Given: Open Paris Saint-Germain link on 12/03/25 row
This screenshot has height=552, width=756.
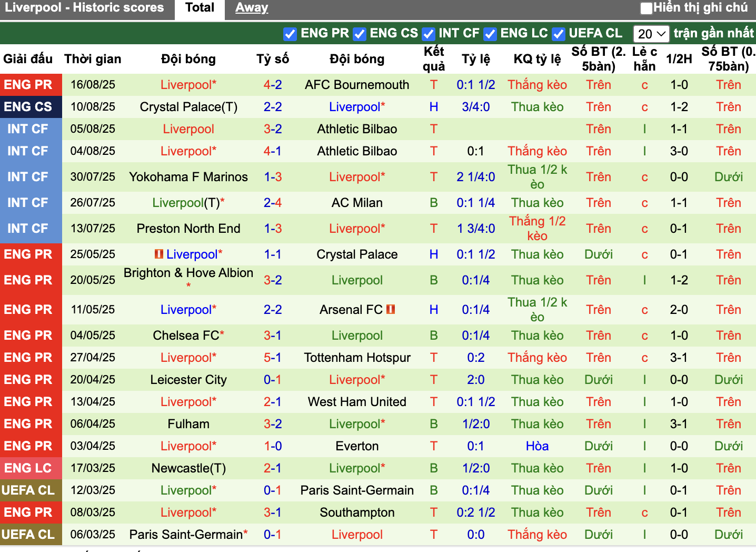Looking at the screenshot, I should pos(357,490).
